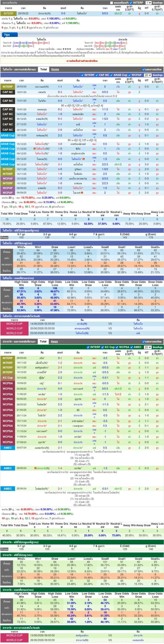Uncheck the AMEC competition filter

tap(132, 347)
